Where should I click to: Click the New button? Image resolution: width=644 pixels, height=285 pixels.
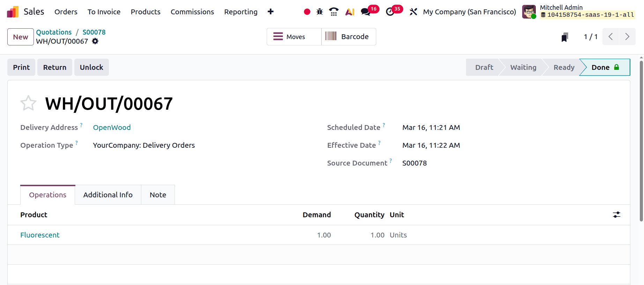[21, 37]
